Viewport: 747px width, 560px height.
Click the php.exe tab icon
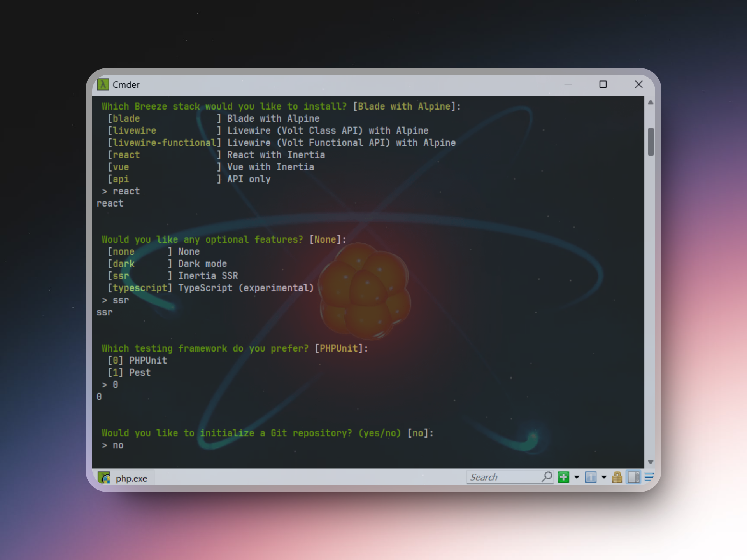pos(104,478)
